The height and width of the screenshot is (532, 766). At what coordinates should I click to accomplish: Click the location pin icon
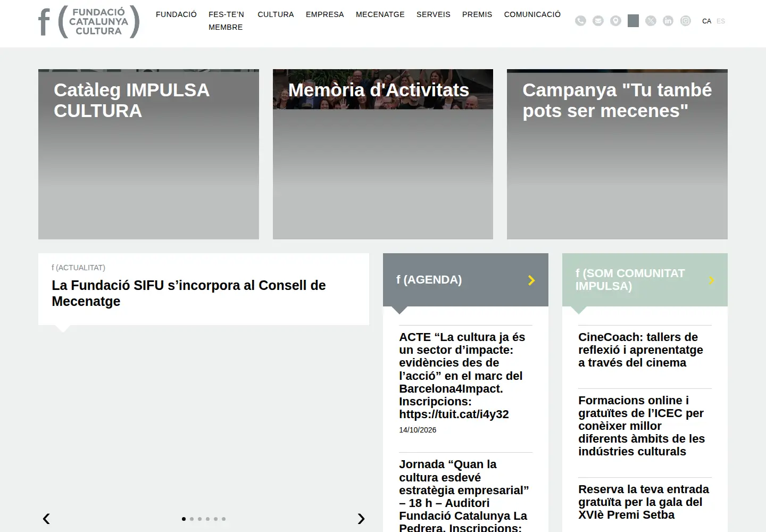(615, 21)
